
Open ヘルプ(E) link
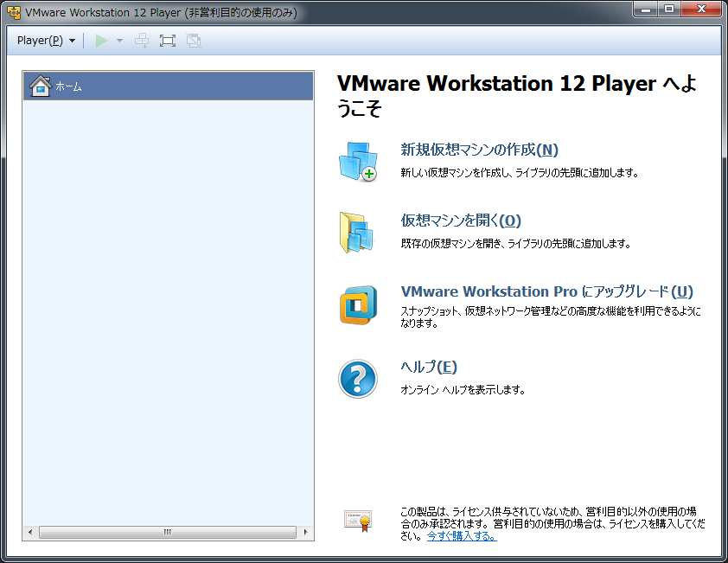[429, 367]
